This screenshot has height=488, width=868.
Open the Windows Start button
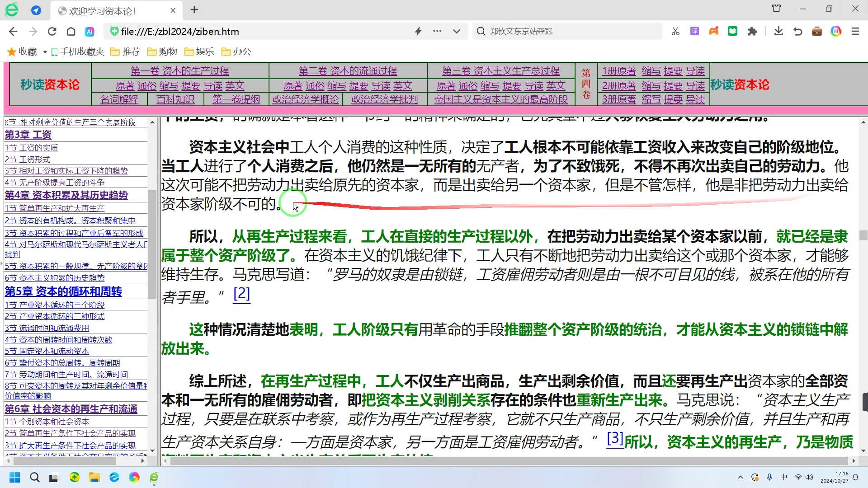(x=14, y=477)
